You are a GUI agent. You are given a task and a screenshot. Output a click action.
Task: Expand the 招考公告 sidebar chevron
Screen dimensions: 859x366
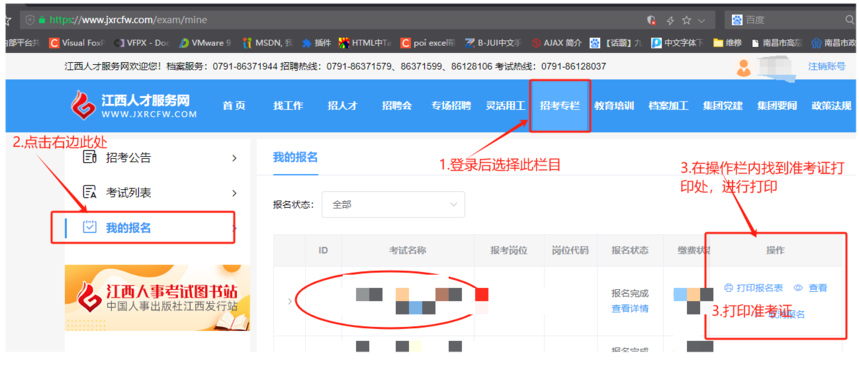[234, 158]
